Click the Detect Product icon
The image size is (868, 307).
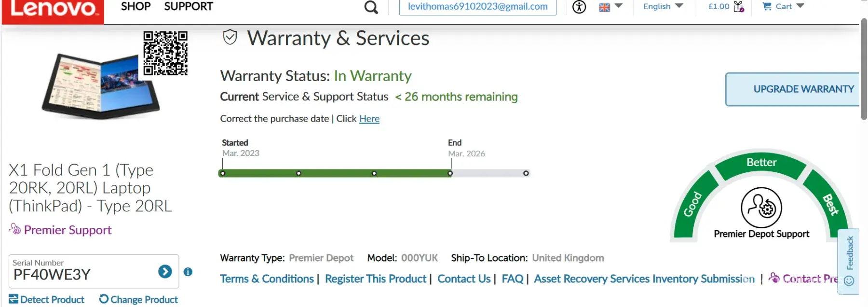click(14, 299)
